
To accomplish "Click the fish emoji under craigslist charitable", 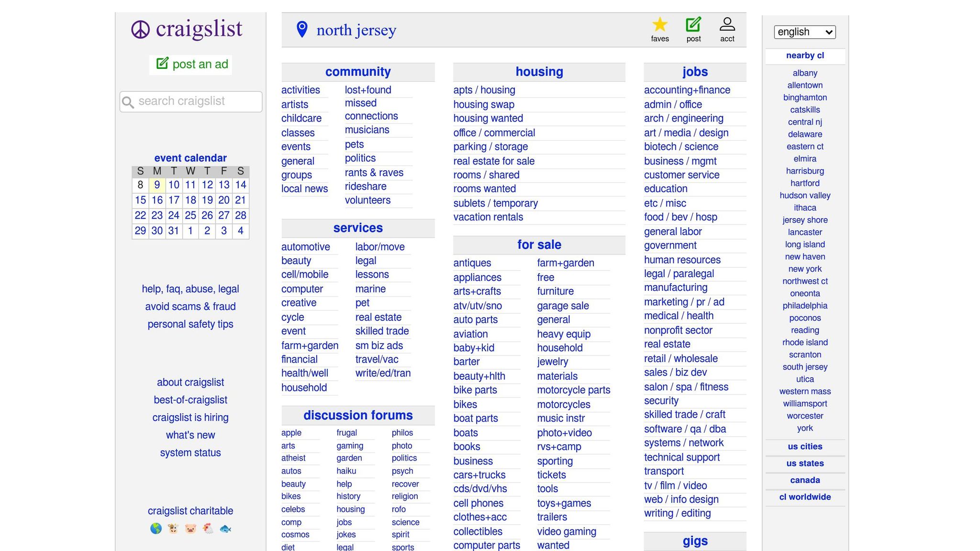I will [x=225, y=529].
